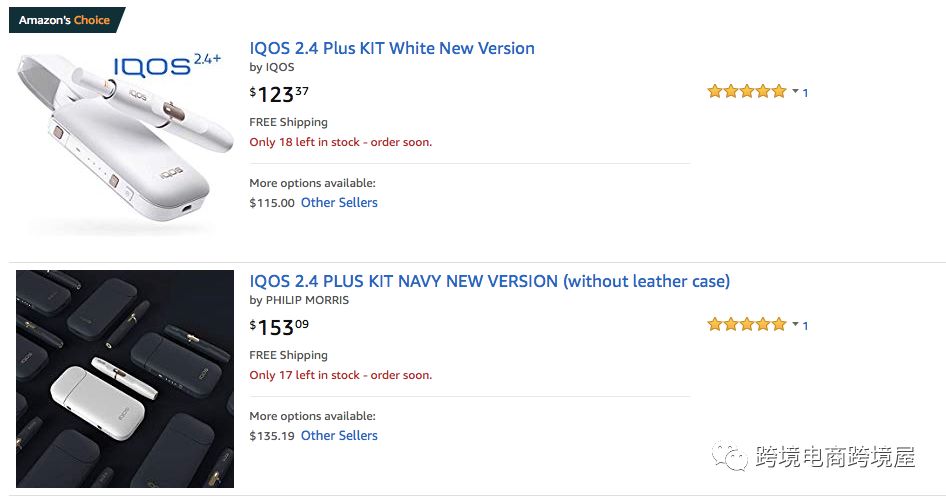Screen dimensions: 946x498
Task: Open the IQOS 2.4 PLUS KIT NAVY product title
Action: 489,281
